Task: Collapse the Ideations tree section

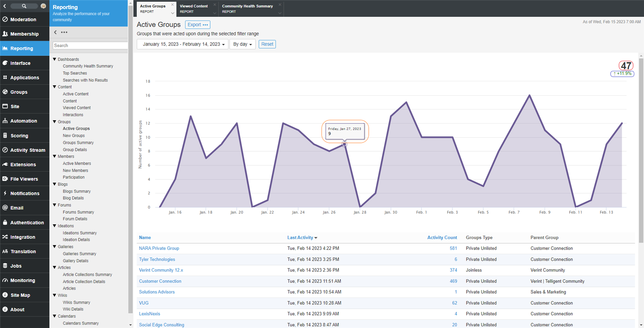Action: [54, 226]
